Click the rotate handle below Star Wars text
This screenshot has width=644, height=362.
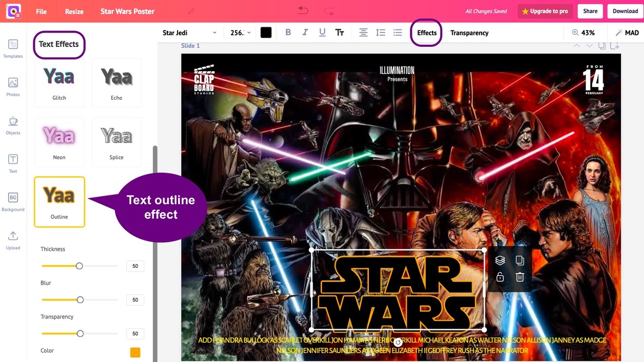[398, 342]
